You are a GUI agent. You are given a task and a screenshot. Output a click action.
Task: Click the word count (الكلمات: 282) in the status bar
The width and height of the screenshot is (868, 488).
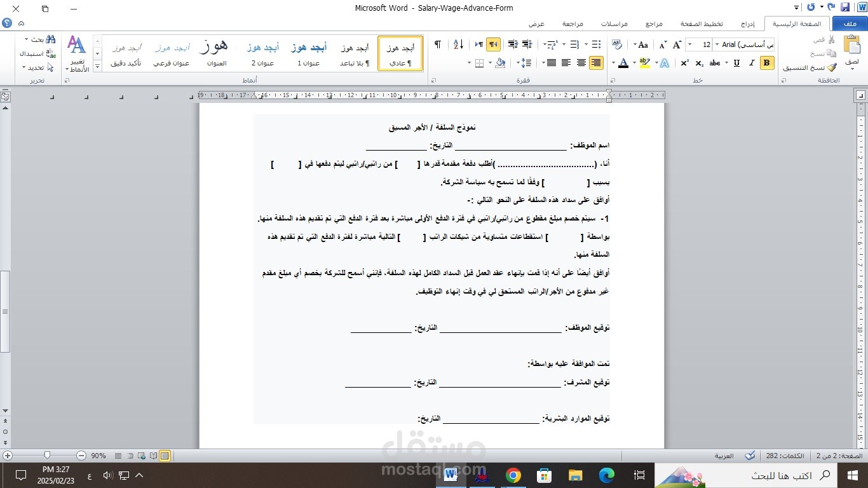pyautogui.click(x=784, y=456)
